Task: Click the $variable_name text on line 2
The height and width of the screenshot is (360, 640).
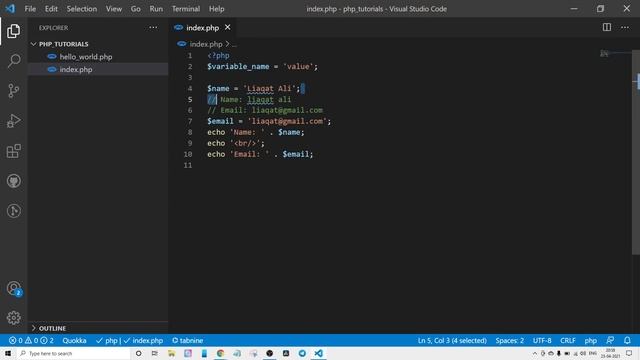Action: (238, 67)
